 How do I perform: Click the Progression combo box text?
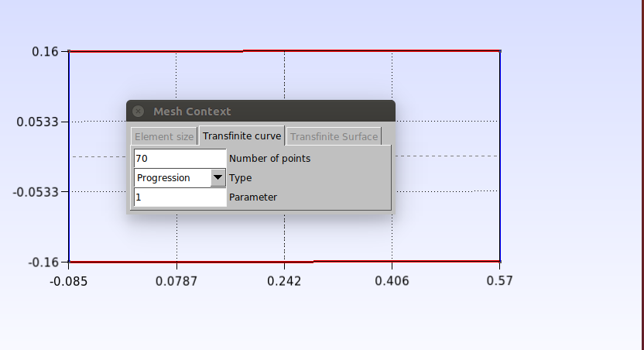(x=171, y=177)
